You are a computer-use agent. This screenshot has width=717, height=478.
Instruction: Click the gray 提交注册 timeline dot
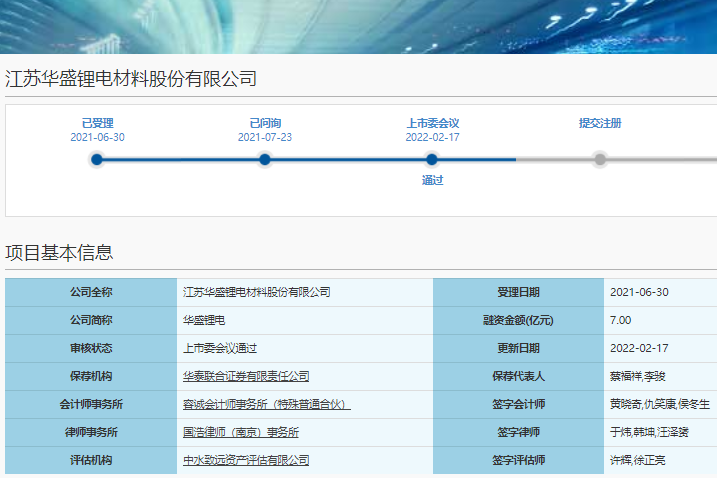pyautogui.click(x=600, y=159)
